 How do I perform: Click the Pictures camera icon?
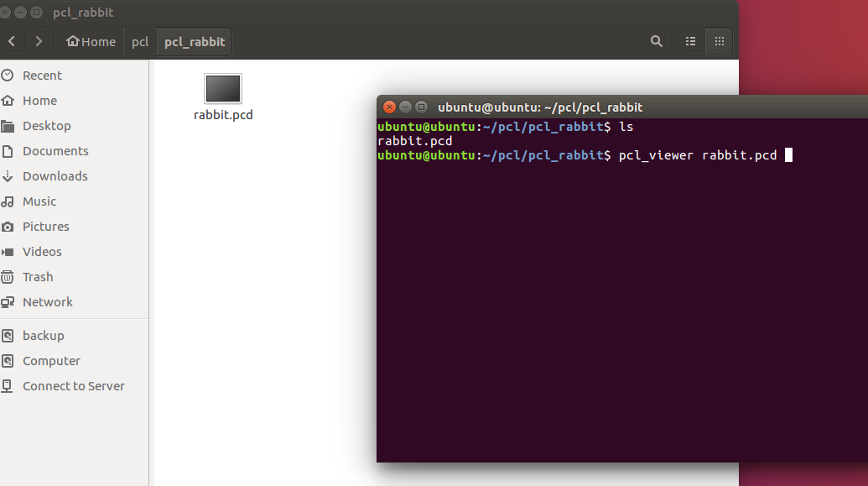click(x=8, y=227)
